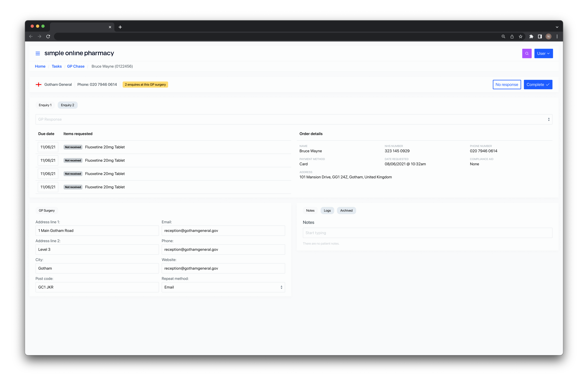Click the City field containing Gotham
588x385 pixels.
(97, 268)
